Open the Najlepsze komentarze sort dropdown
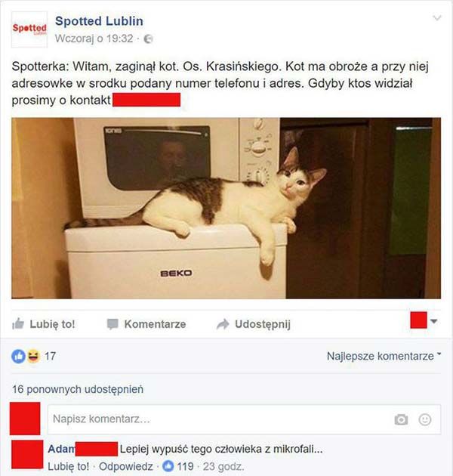Image resolution: width=453 pixels, height=476 pixels. (x=384, y=356)
